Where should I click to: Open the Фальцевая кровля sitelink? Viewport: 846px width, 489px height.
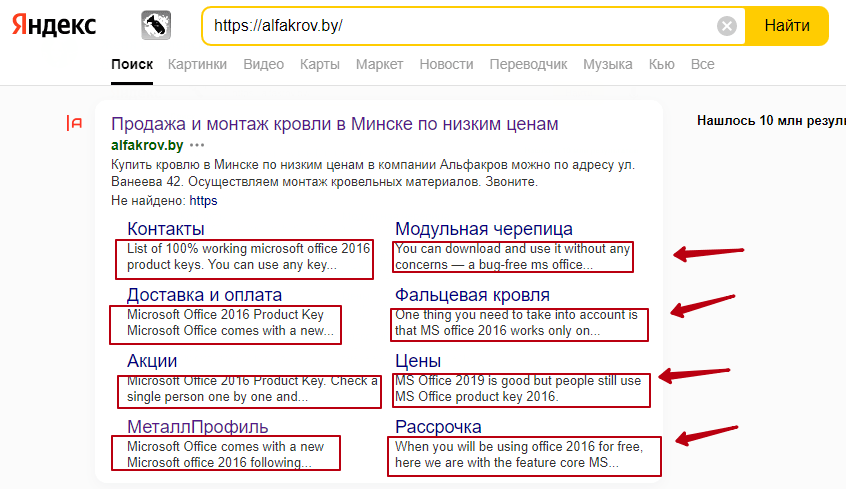tap(472, 295)
